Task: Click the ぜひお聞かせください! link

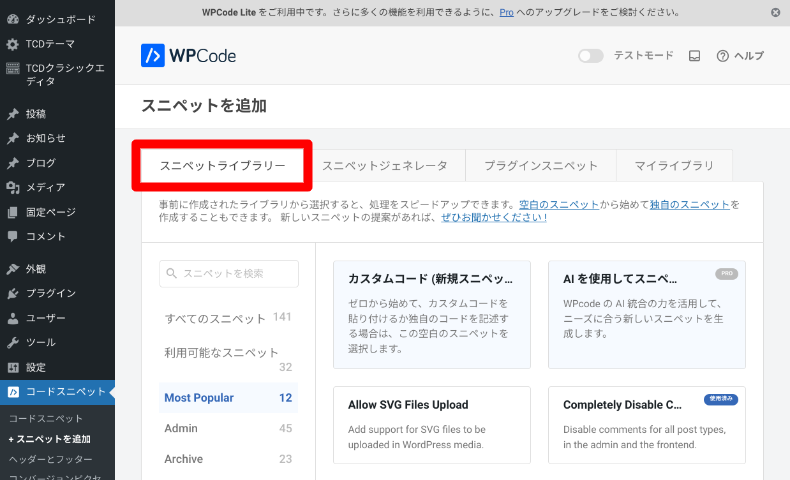Action: (x=494, y=218)
